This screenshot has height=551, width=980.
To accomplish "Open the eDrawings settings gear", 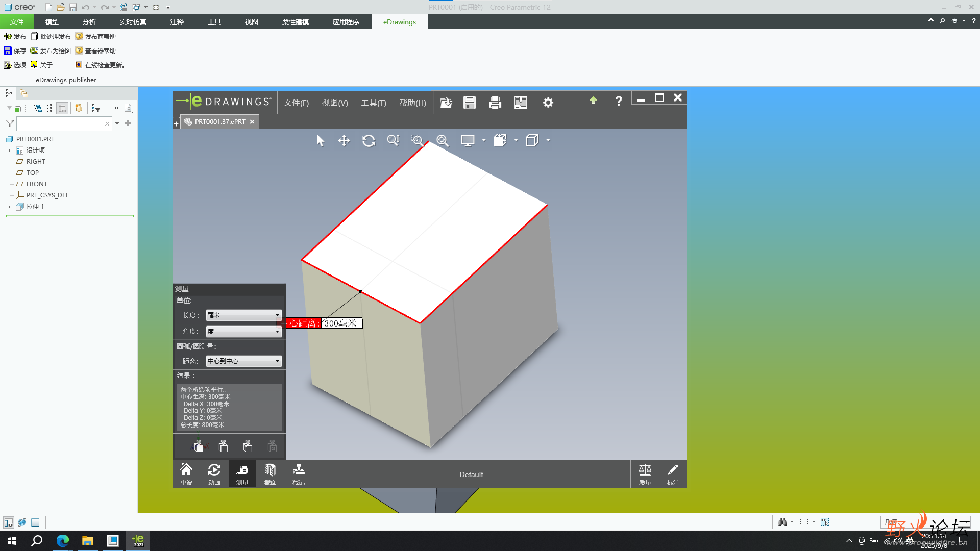I will [548, 103].
